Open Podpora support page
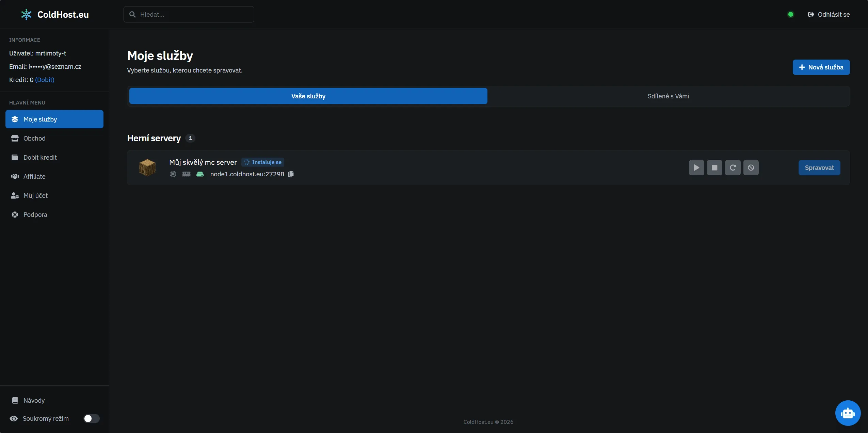Image resolution: width=868 pixels, height=433 pixels. [x=54, y=214]
